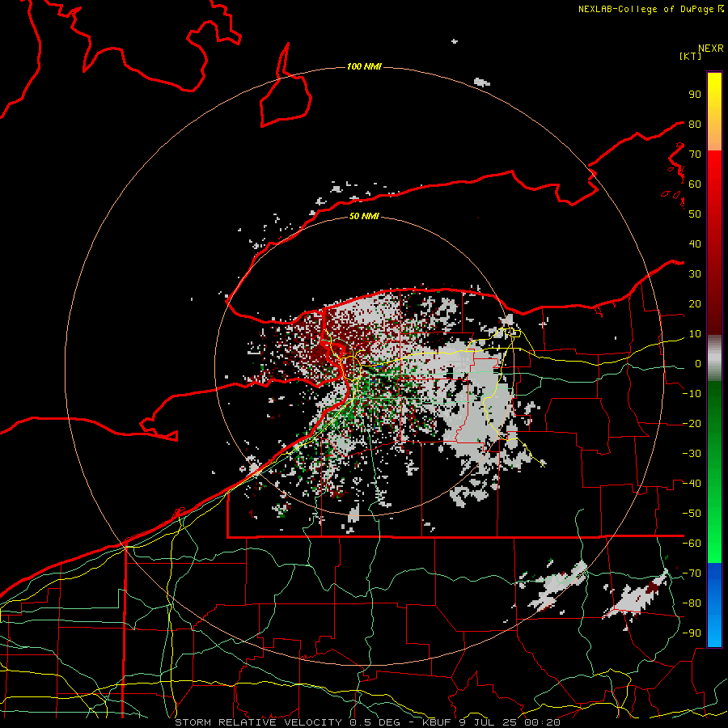Click the -70 value on velocity scale

pos(692,574)
